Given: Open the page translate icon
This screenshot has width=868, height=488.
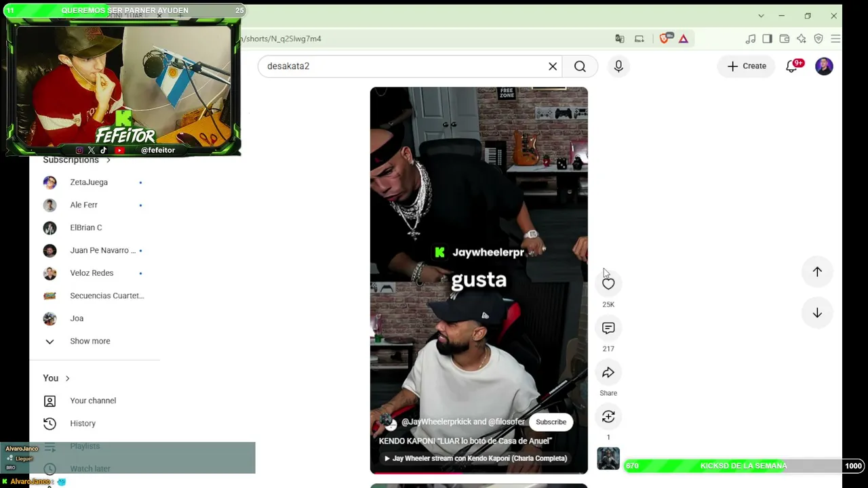Looking at the screenshot, I should (x=620, y=39).
